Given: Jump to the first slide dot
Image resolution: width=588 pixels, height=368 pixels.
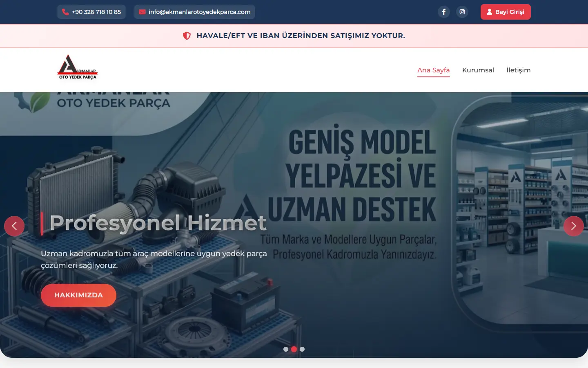Looking at the screenshot, I should coord(286,349).
